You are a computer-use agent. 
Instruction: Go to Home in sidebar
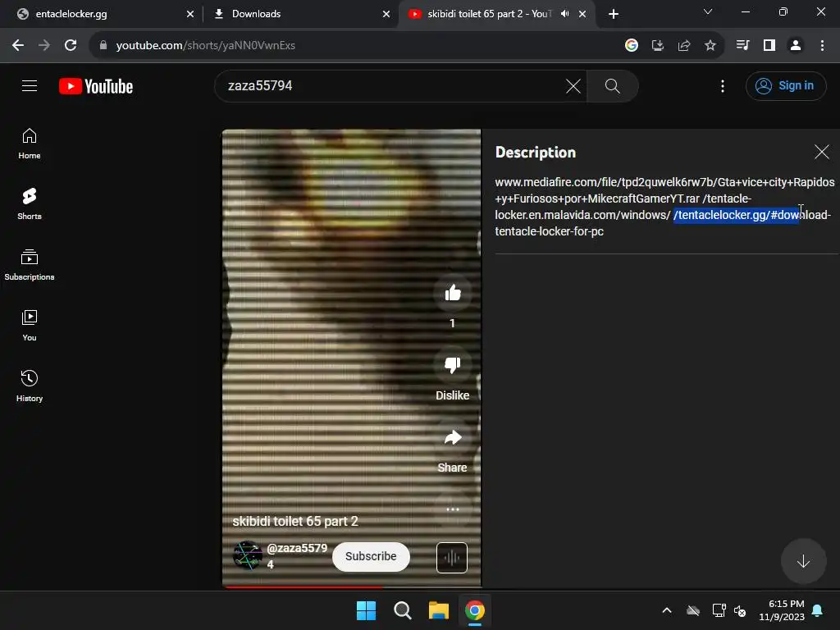[x=30, y=144]
